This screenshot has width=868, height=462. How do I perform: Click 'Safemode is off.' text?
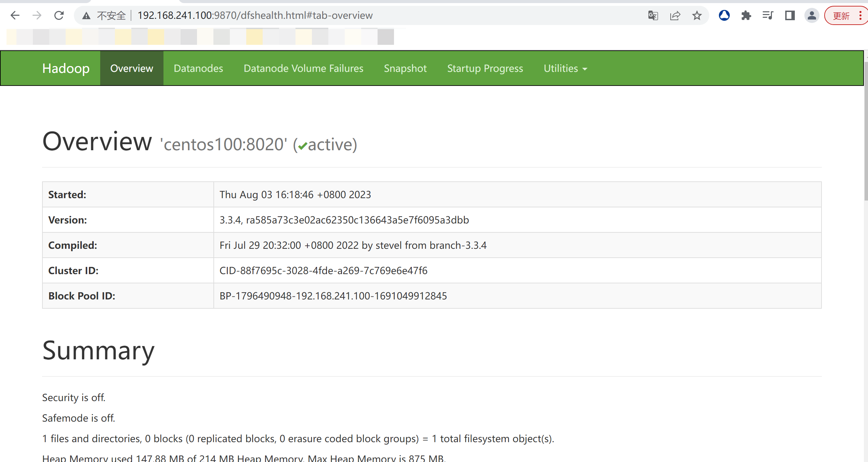tap(78, 418)
